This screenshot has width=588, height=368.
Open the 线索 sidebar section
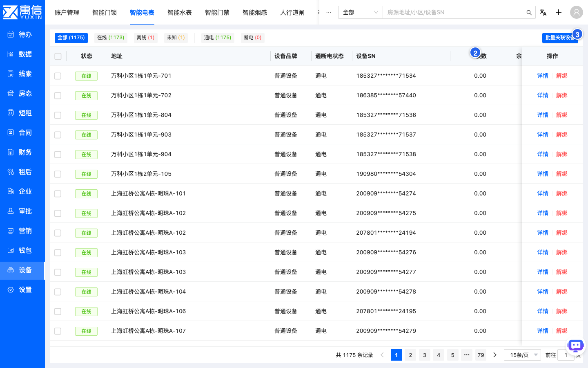[x=22, y=74]
